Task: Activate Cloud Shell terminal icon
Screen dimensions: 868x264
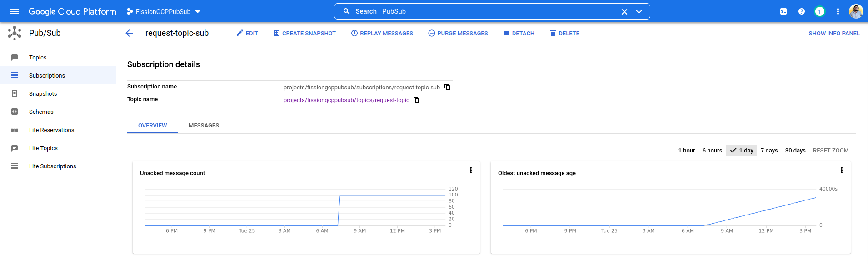Action: (x=783, y=11)
